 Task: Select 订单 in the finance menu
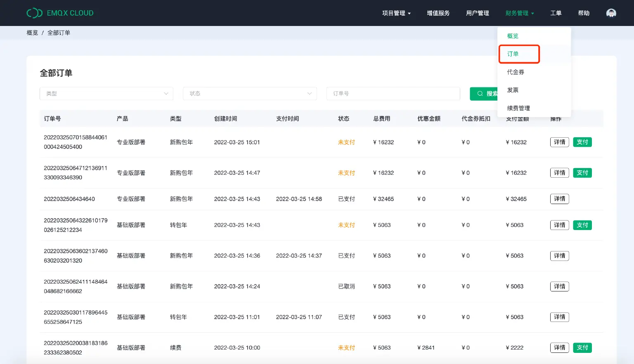[512, 54]
